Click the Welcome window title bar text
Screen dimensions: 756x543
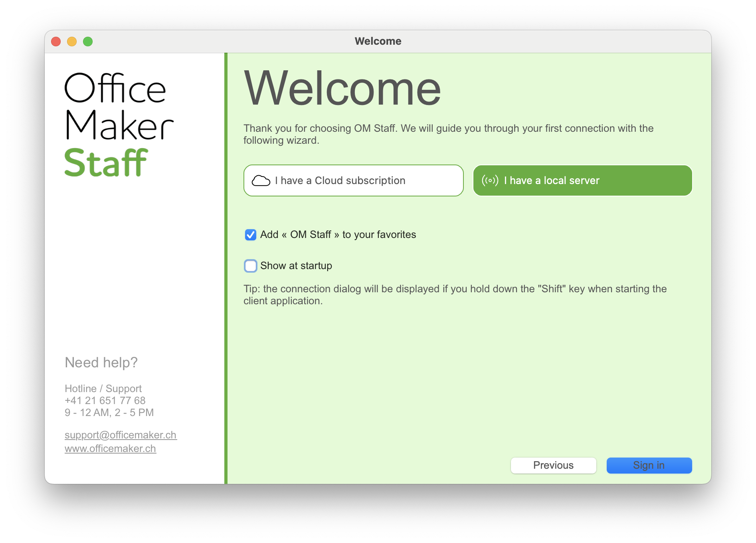(x=378, y=41)
